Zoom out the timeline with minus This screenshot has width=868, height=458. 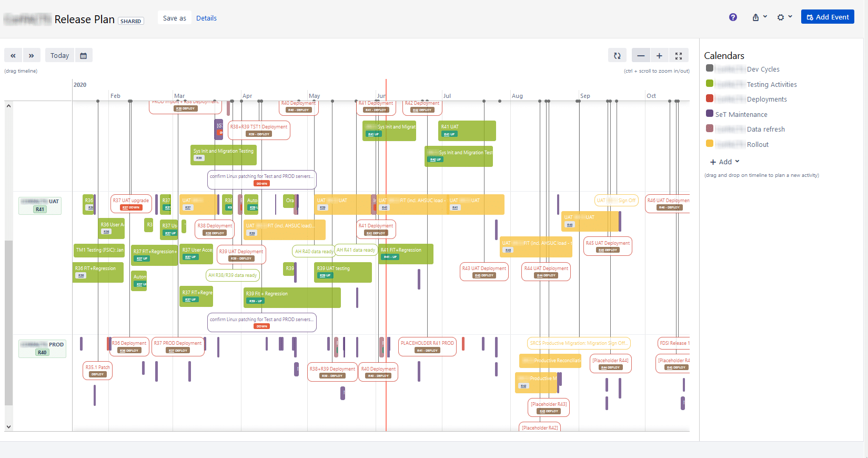pos(641,55)
